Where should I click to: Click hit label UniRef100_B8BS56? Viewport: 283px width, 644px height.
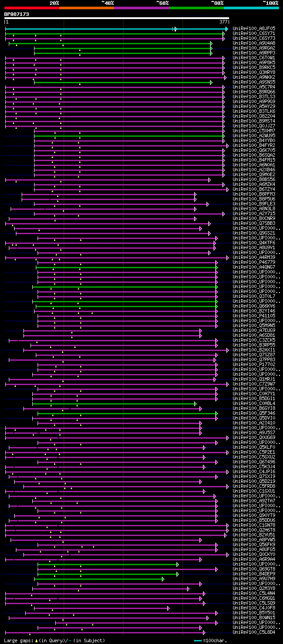254,180
